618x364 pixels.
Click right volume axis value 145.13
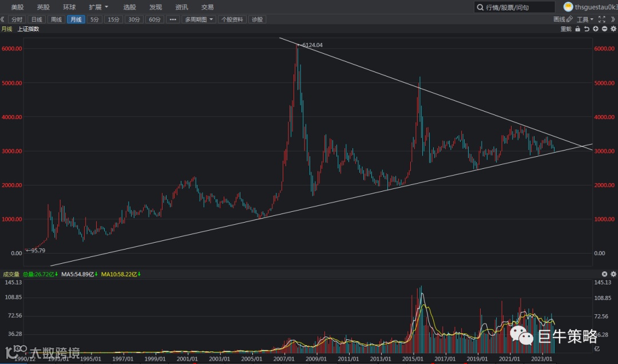(x=603, y=282)
